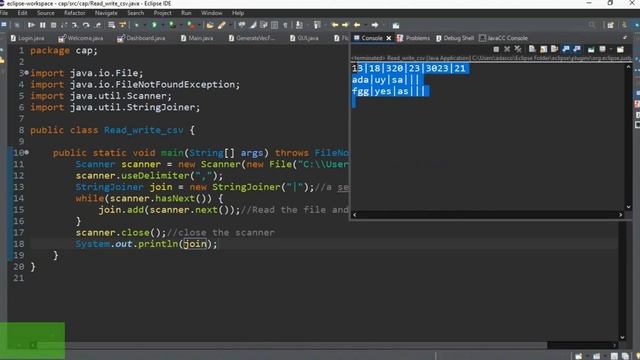
Task: Switch to GUI.java editor tab
Action: [304, 38]
